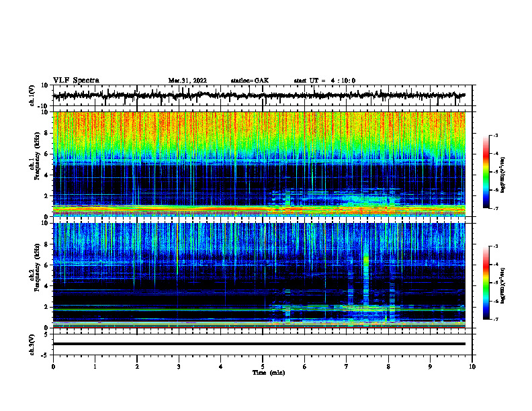The height and width of the screenshot is (411, 532).
Task: Click time-axis tick label "3"
Action: (179, 367)
